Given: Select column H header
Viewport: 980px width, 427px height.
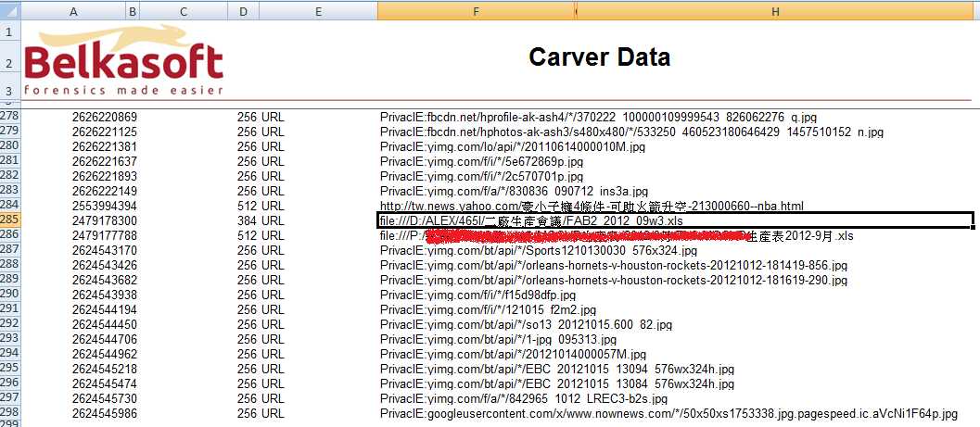Looking at the screenshot, I should click(x=775, y=11).
